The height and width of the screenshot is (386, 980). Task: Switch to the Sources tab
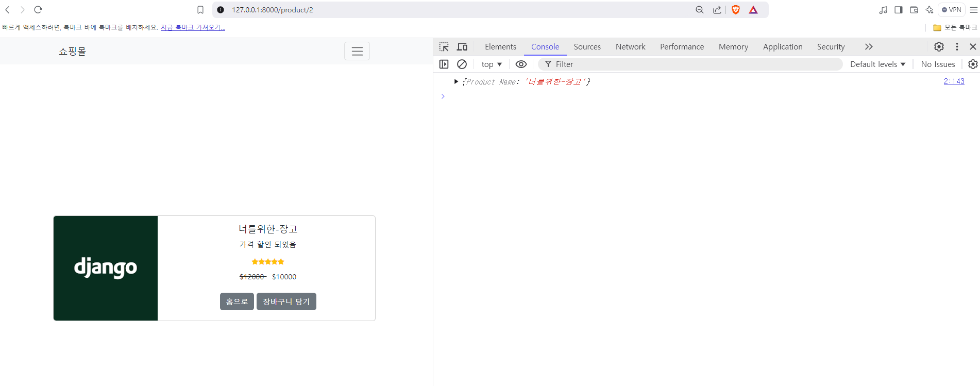pyautogui.click(x=587, y=47)
